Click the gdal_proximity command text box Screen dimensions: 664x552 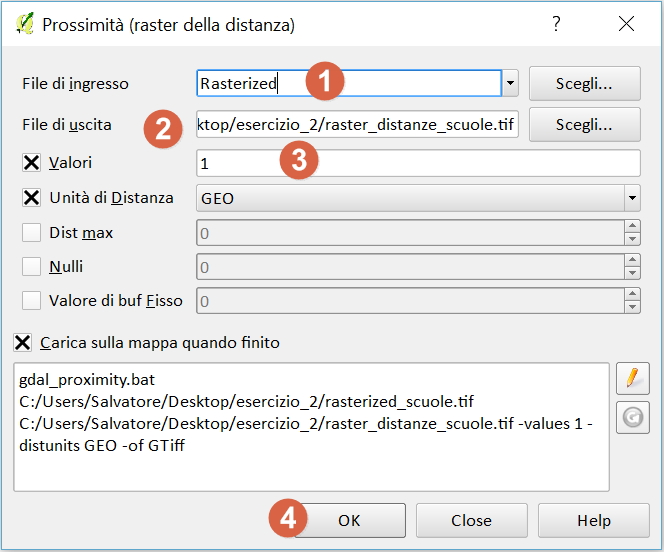(312, 427)
